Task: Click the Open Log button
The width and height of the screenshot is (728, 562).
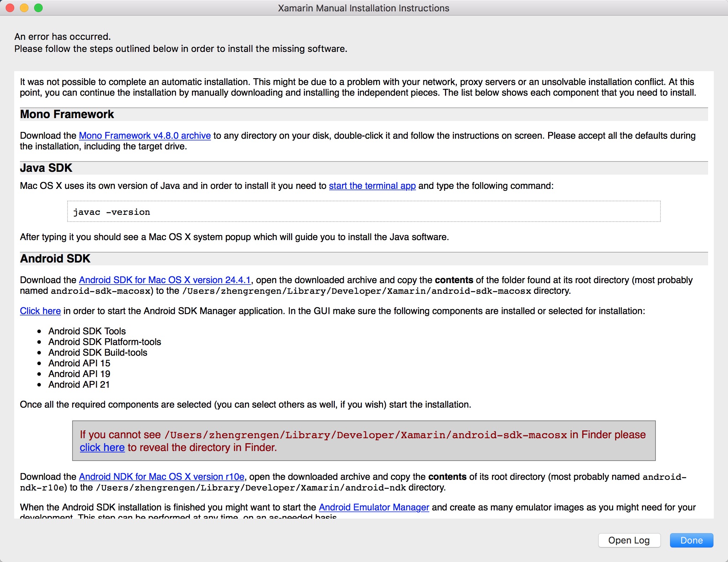Action: (629, 540)
